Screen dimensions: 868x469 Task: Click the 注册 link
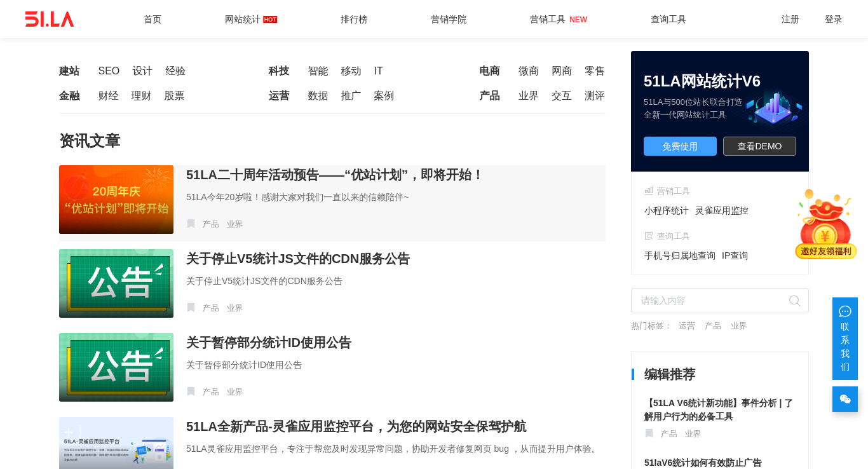pyautogui.click(x=790, y=19)
